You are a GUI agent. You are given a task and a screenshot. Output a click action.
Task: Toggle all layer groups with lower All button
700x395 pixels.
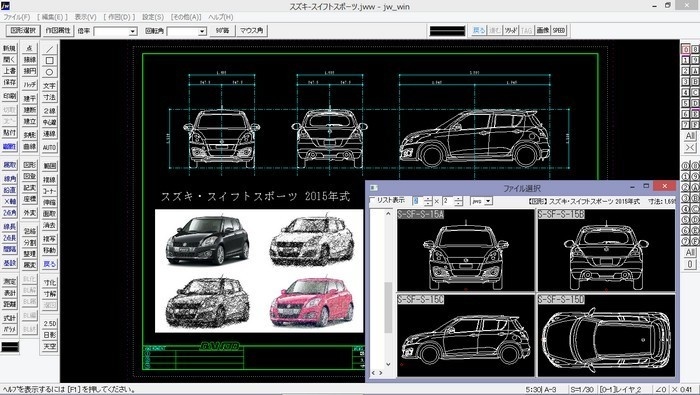690,253
